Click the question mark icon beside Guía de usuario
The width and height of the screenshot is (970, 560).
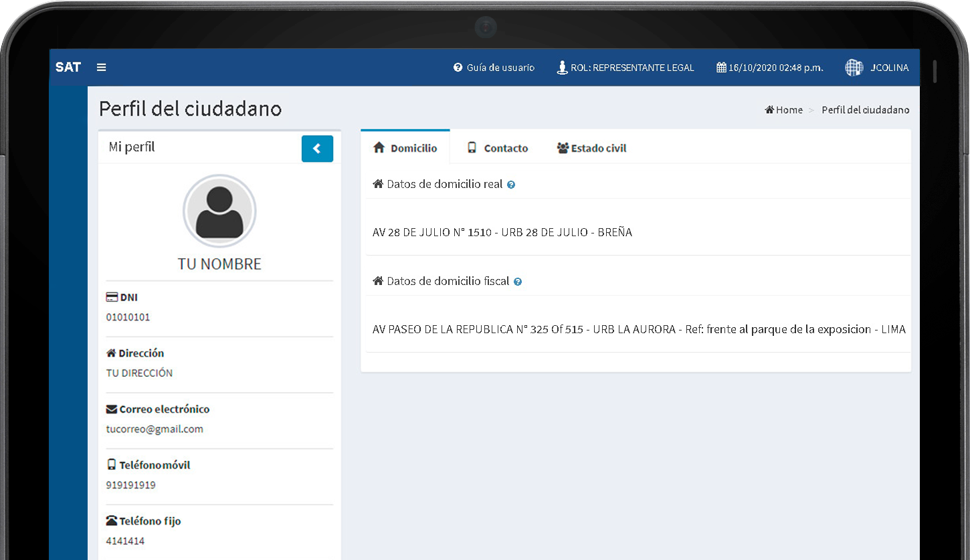click(x=458, y=68)
